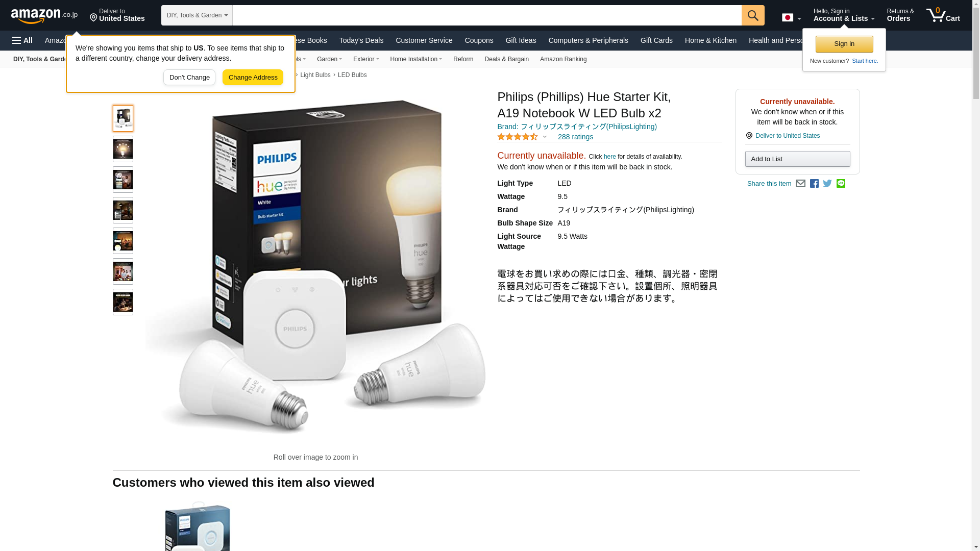Open the 288 ratings link
Screen dimensions: 980x551
[575, 137]
